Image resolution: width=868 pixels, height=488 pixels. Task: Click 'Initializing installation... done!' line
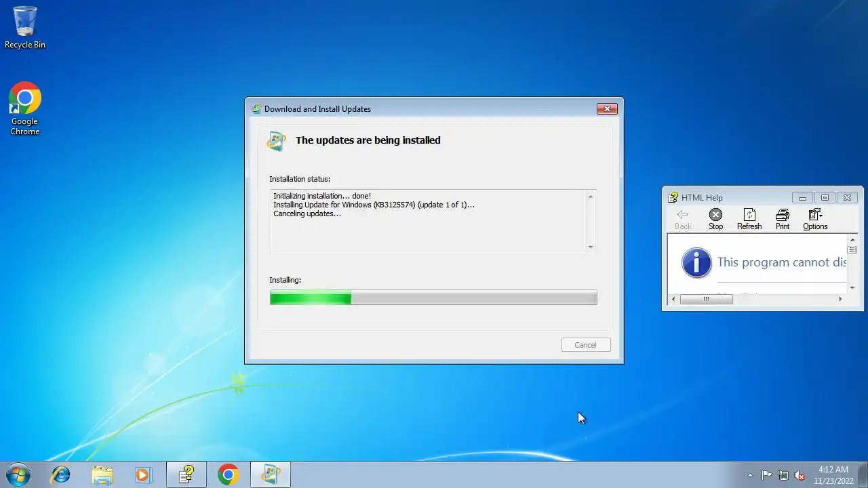click(322, 196)
